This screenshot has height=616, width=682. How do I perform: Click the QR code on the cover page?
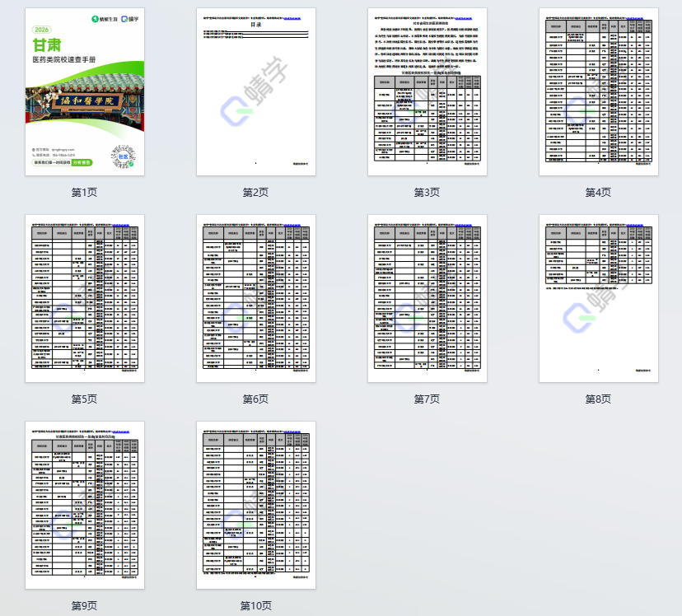(x=124, y=156)
